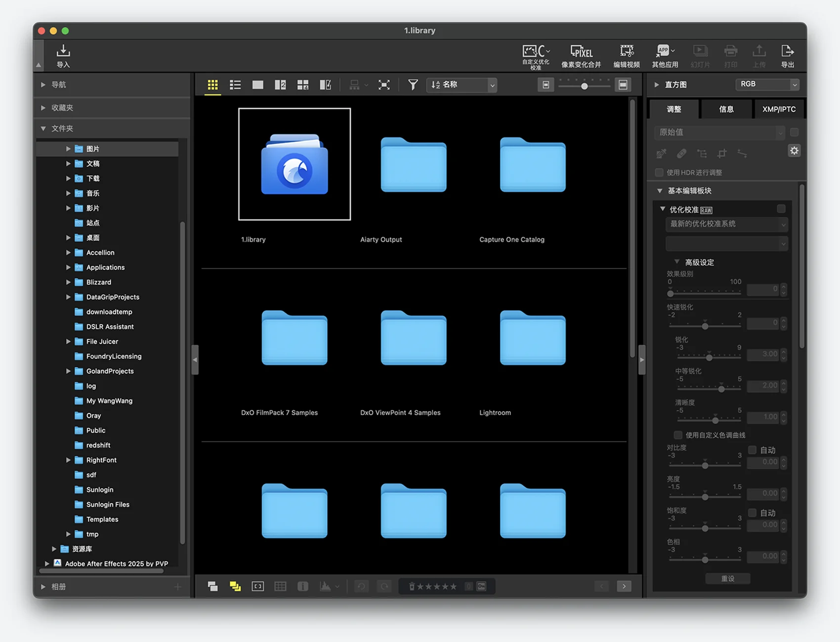Image resolution: width=840 pixels, height=642 pixels.
Task: Open the 编辑视频 video editor
Action: [627, 57]
